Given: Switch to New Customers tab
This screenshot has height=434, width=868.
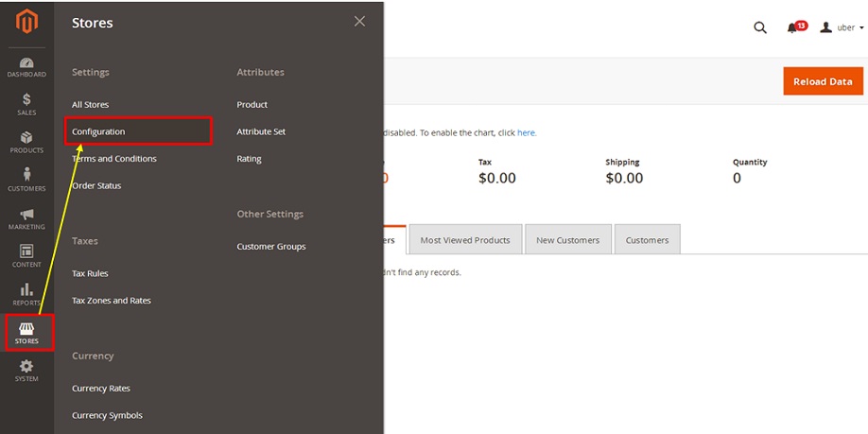Looking at the screenshot, I should pyautogui.click(x=568, y=240).
